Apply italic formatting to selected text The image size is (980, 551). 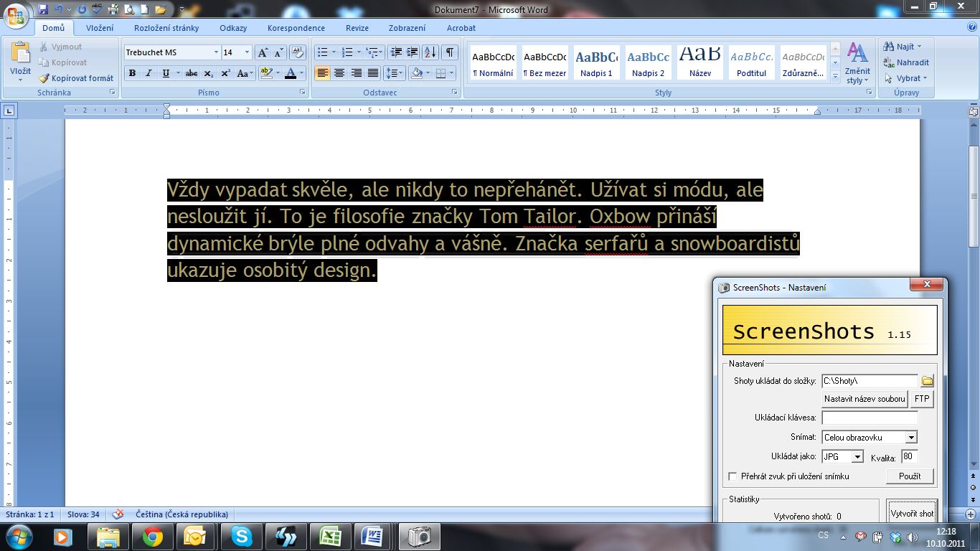[x=149, y=73]
